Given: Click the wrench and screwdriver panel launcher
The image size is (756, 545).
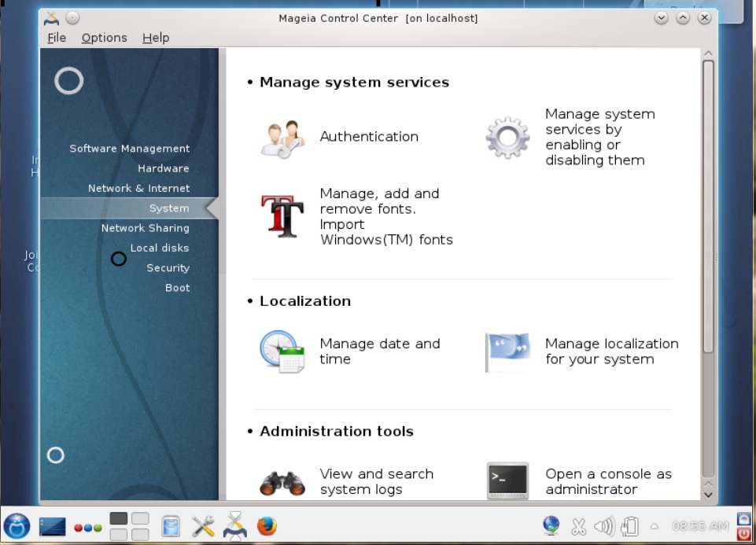Looking at the screenshot, I should (x=203, y=526).
